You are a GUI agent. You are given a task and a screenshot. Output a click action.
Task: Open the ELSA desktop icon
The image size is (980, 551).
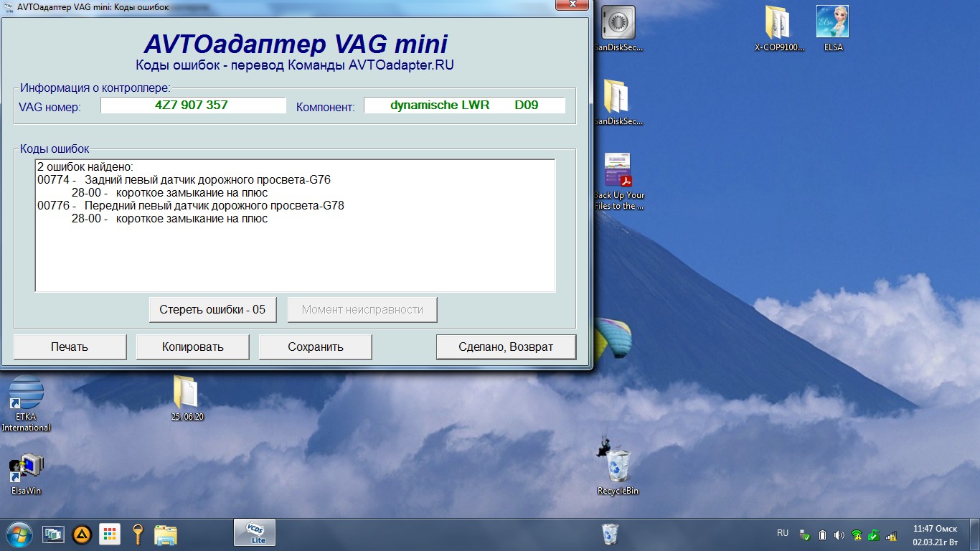(833, 28)
